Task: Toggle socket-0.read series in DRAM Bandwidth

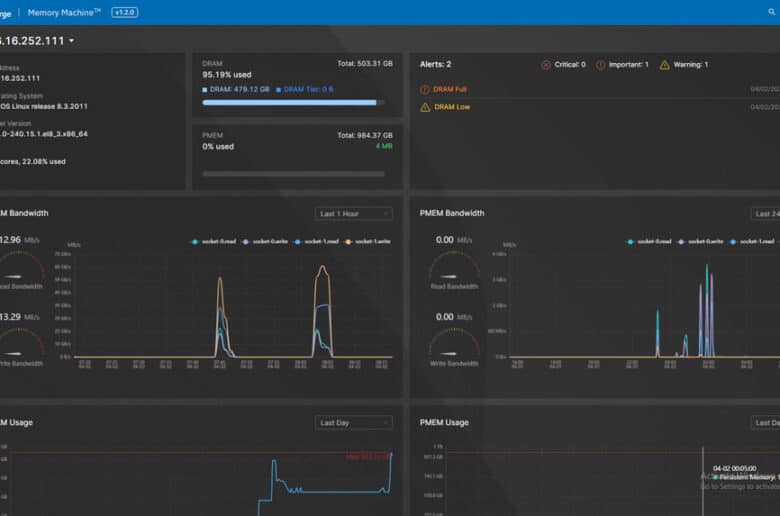Action: [x=214, y=241]
